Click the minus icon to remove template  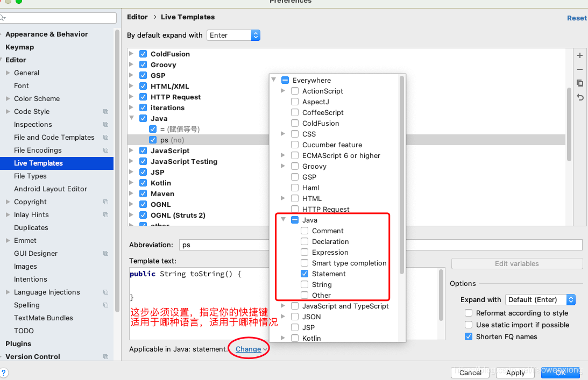point(580,69)
